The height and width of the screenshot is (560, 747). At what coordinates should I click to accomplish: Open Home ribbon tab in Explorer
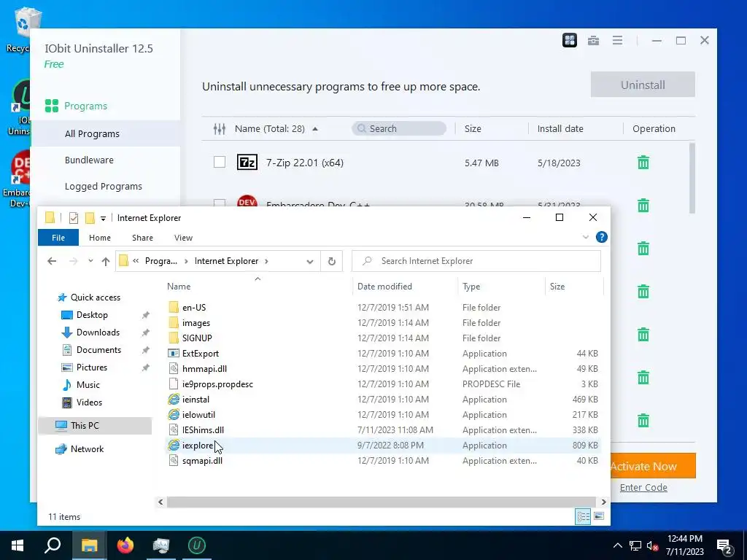point(99,238)
